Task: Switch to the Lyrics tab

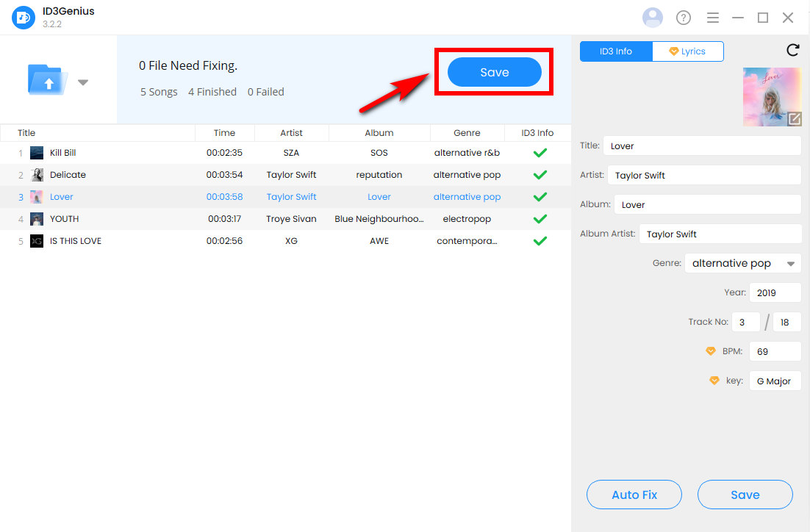Action: (687, 51)
